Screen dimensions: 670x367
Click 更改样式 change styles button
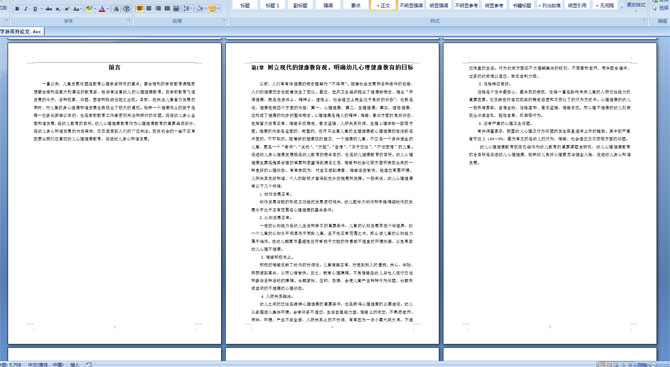(x=636, y=5)
